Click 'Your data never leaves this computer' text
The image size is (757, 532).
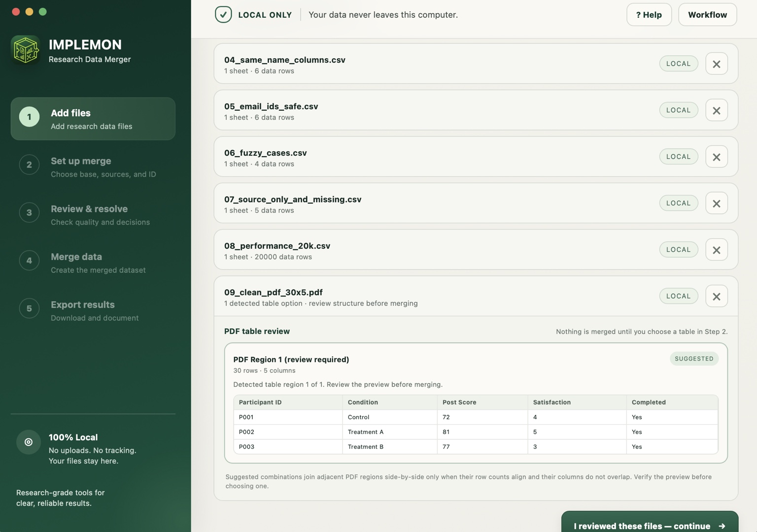tap(383, 15)
